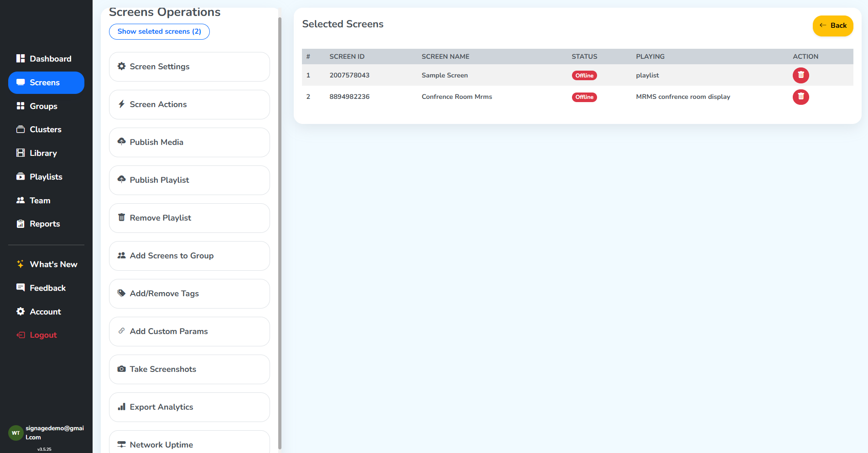Open What's New sparkle icon
This screenshot has width=868, height=453.
21,264
